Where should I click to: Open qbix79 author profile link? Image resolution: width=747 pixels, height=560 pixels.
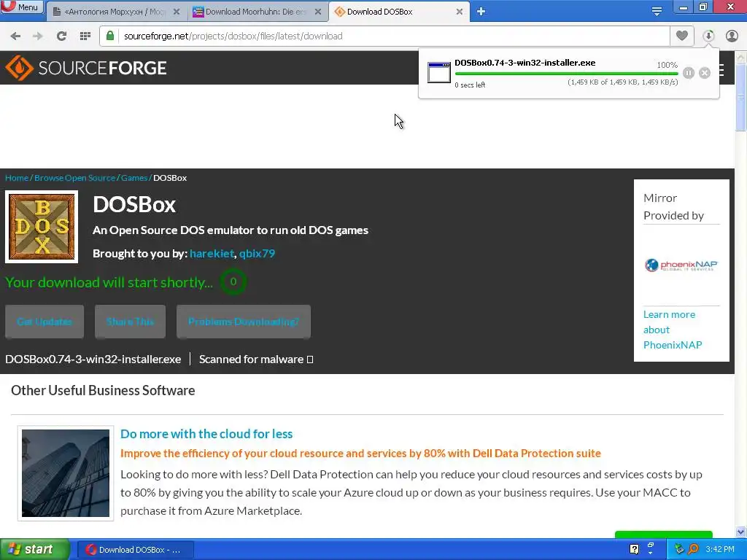pos(258,253)
